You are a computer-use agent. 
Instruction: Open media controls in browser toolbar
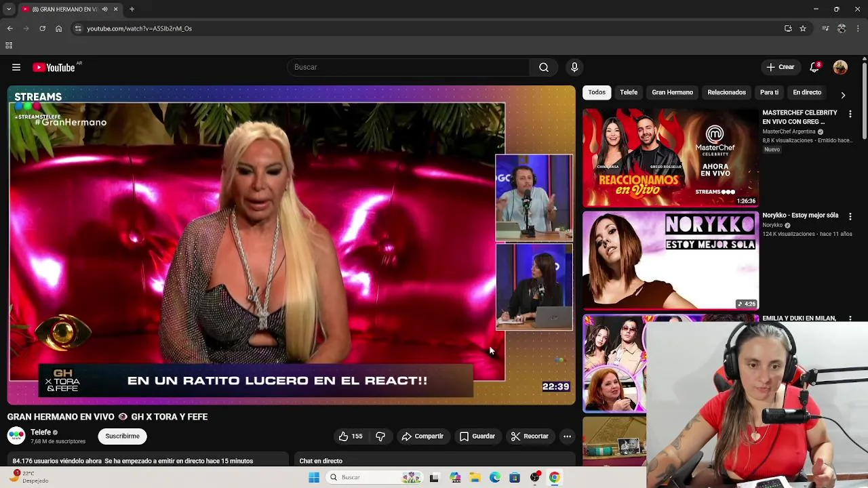coord(825,28)
